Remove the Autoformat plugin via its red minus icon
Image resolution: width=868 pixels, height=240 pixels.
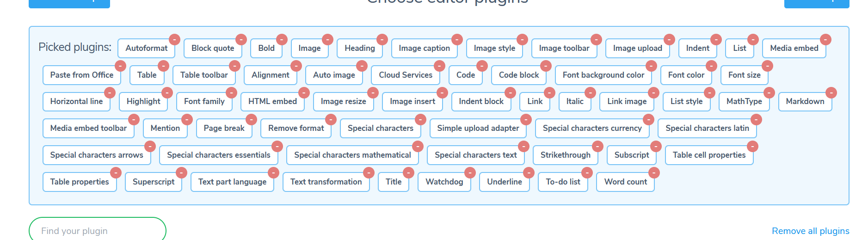coord(174,39)
